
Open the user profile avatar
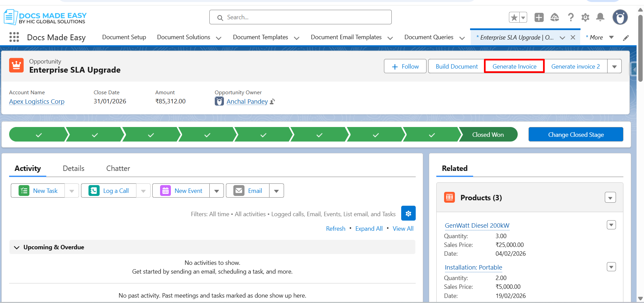click(620, 17)
